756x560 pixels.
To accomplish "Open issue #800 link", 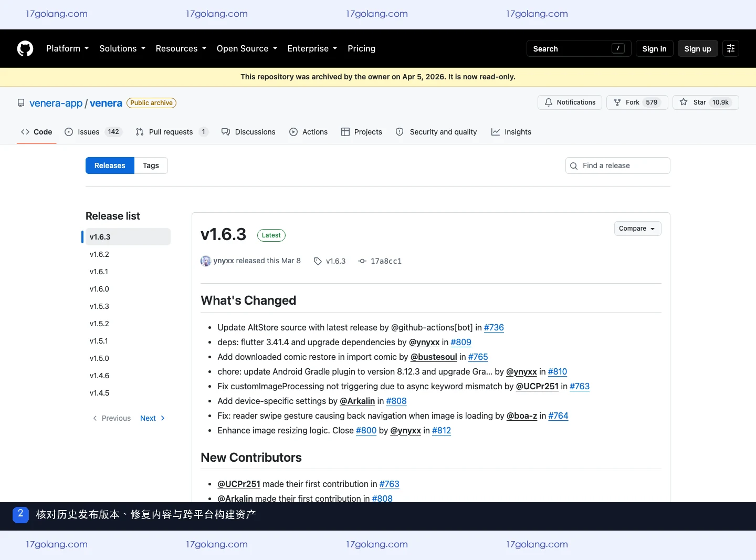I will coord(366,430).
